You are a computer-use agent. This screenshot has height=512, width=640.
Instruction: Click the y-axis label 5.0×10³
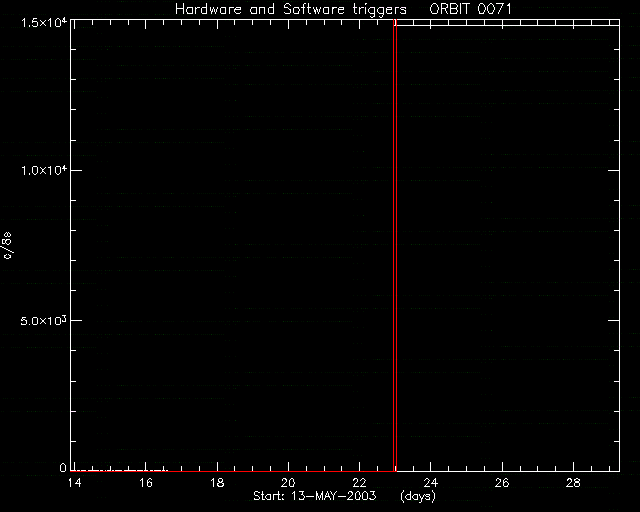(x=44, y=320)
